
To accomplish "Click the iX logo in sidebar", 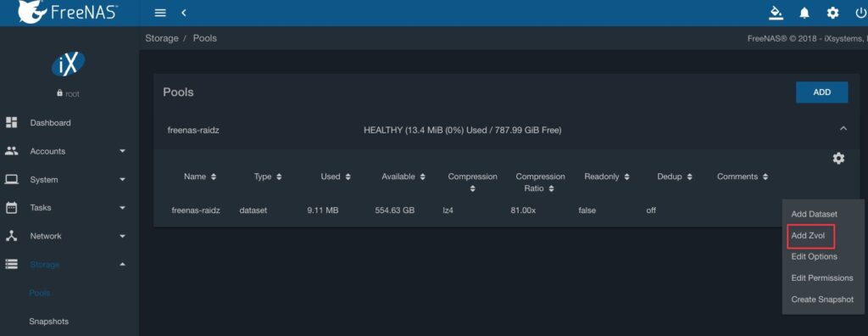I will (68, 64).
